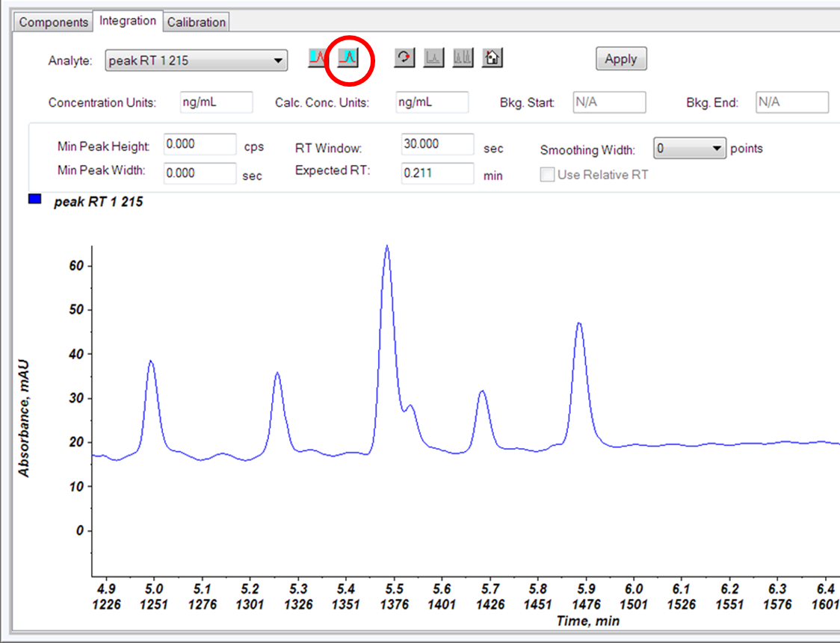Enable the Use Relative RT checkbox

(548, 175)
